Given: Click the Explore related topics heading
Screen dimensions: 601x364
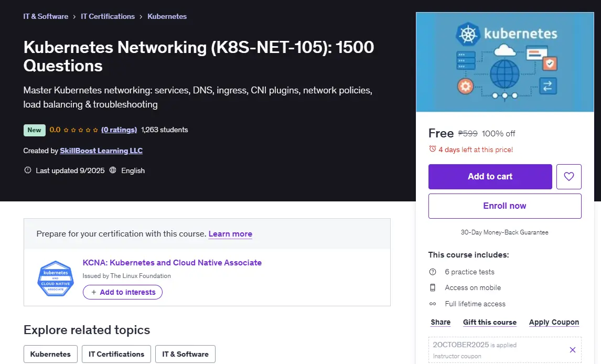Looking at the screenshot, I should pos(87,330).
